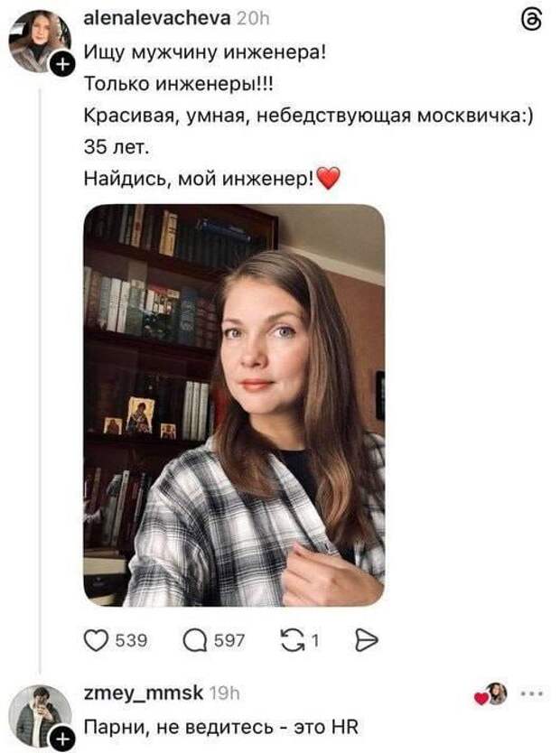Image resolution: width=560 pixels, height=753 pixels.
Task: View zmey_mmsk profile picture
Action: [40, 717]
